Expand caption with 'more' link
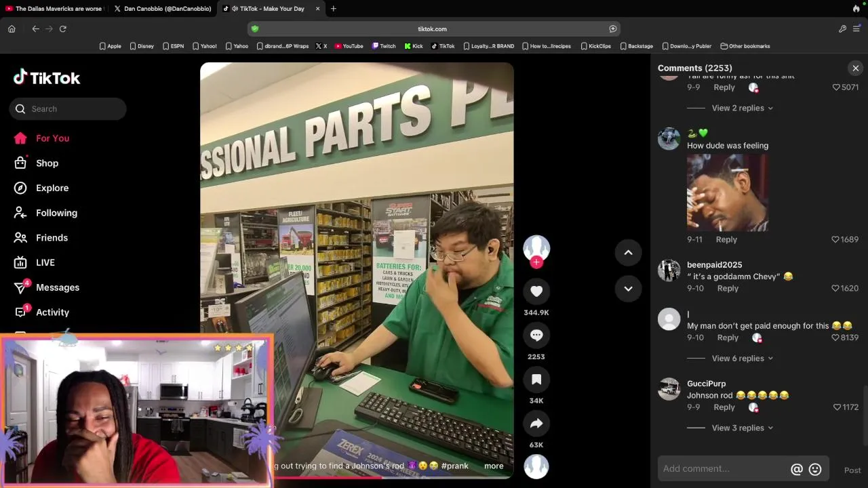The width and height of the screenshot is (868, 488). click(x=494, y=466)
